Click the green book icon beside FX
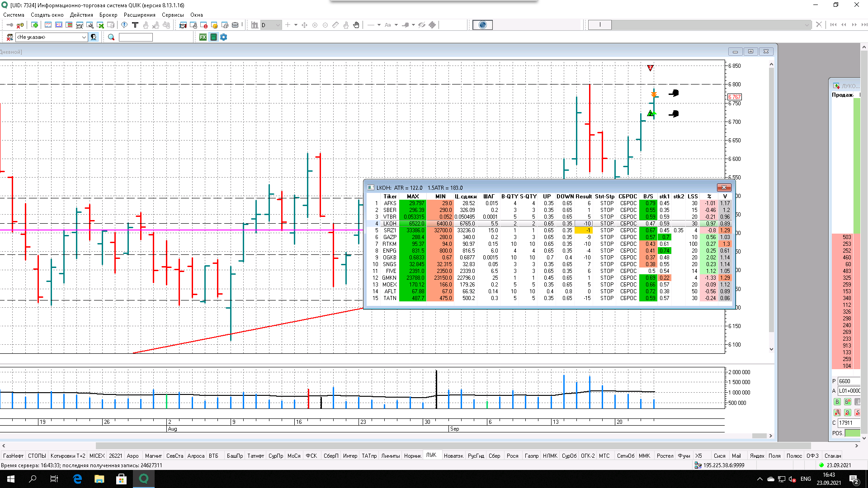Image resolution: width=868 pixels, height=488 pixels. tap(213, 37)
